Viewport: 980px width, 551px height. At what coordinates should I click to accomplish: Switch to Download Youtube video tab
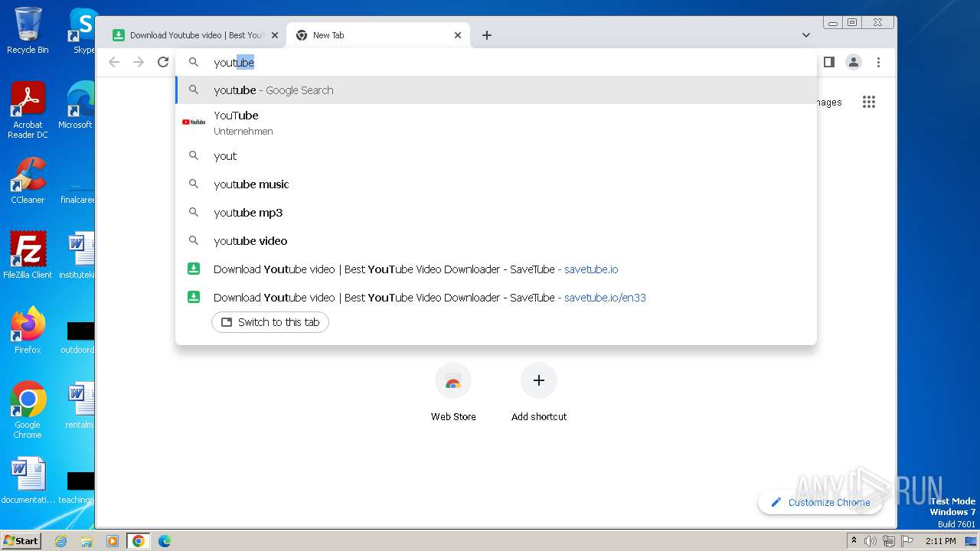(x=194, y=35)
